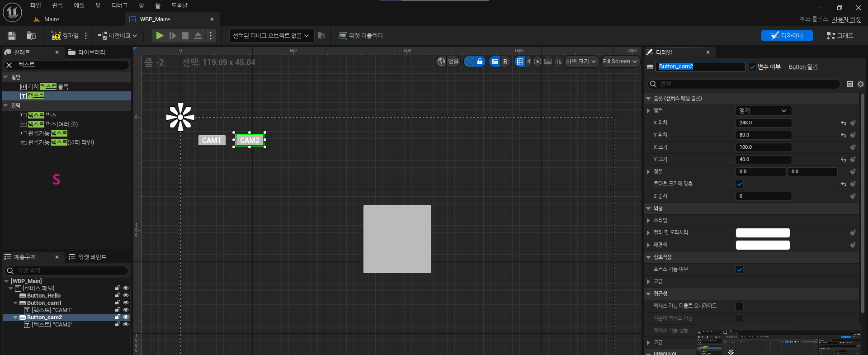Collapse the 일반 palette category
868x355 pixels.
[5, 77]
